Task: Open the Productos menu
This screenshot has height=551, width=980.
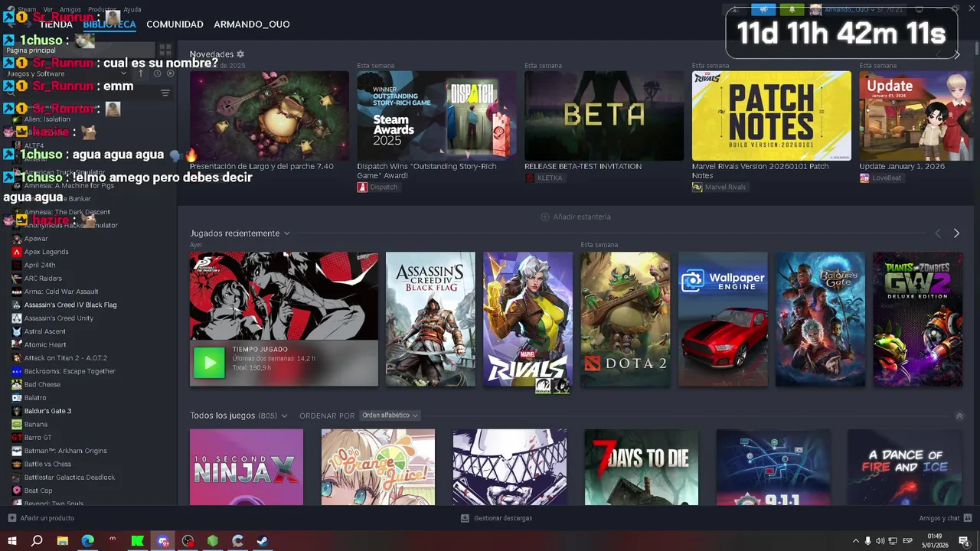Action: pyautogui.click(x=103, y=9)
